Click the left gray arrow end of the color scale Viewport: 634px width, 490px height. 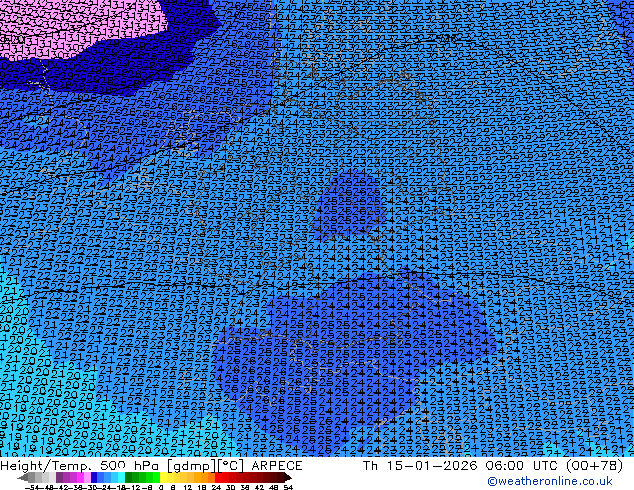tap(23, 477)
